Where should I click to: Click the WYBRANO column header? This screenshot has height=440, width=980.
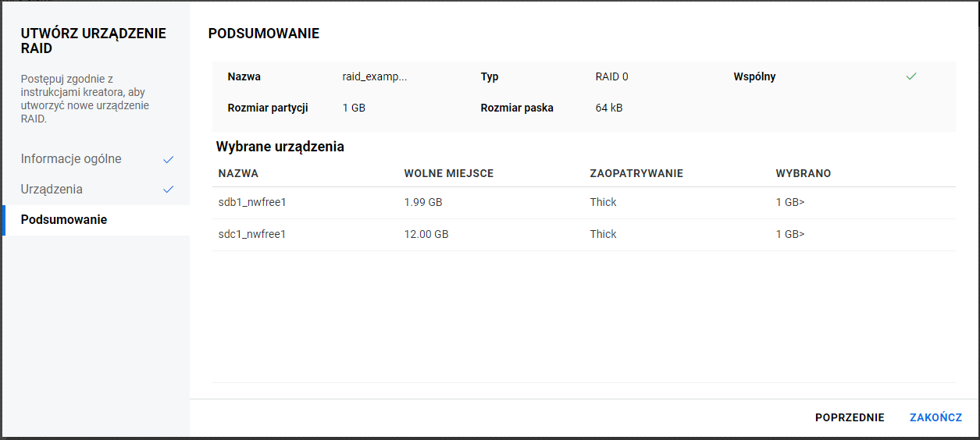click(x=804, y=173)
